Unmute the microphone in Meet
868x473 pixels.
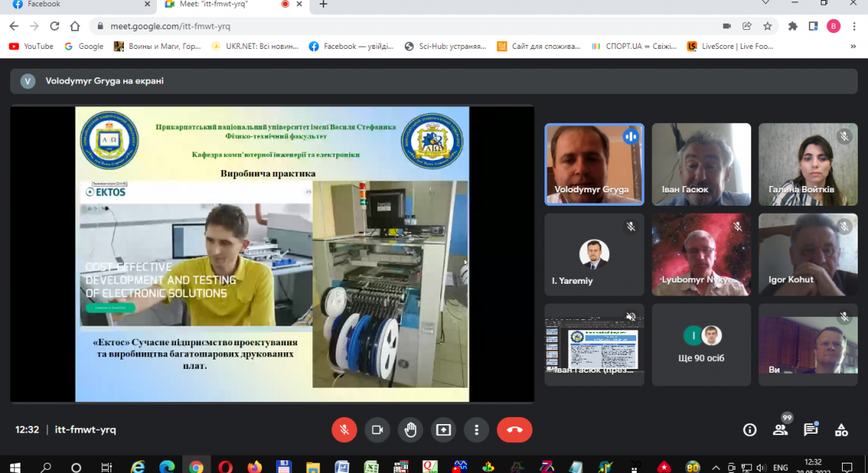(343, 430)
